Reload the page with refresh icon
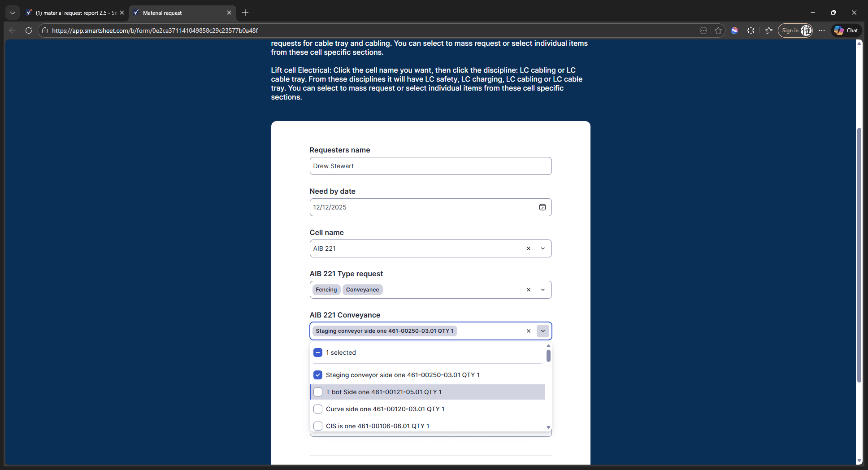Screen dimensions: 868x470 click(29, 30)
